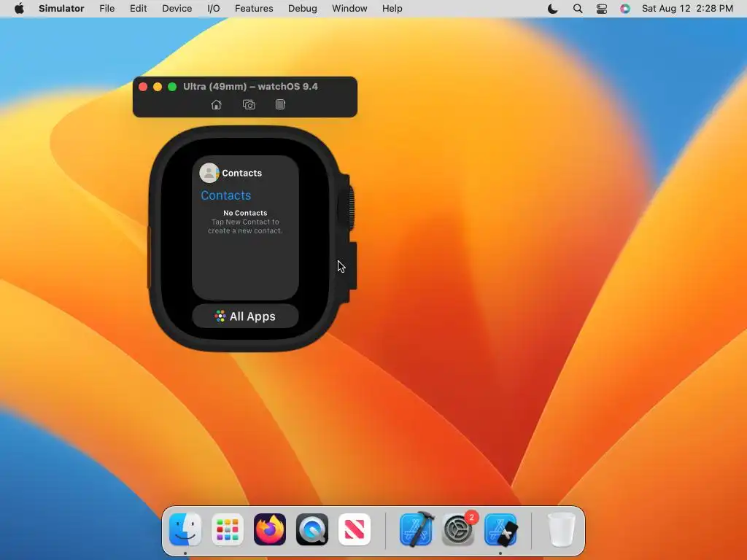Tap the Contacts avatar icon on the watch
Image resolution: width=747 pixels, height=560 pixels.
pos(209,173)
